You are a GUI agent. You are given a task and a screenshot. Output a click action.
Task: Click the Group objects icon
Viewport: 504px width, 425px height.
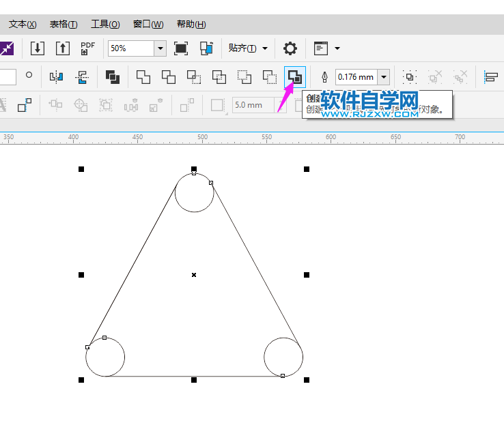[410, 76]
